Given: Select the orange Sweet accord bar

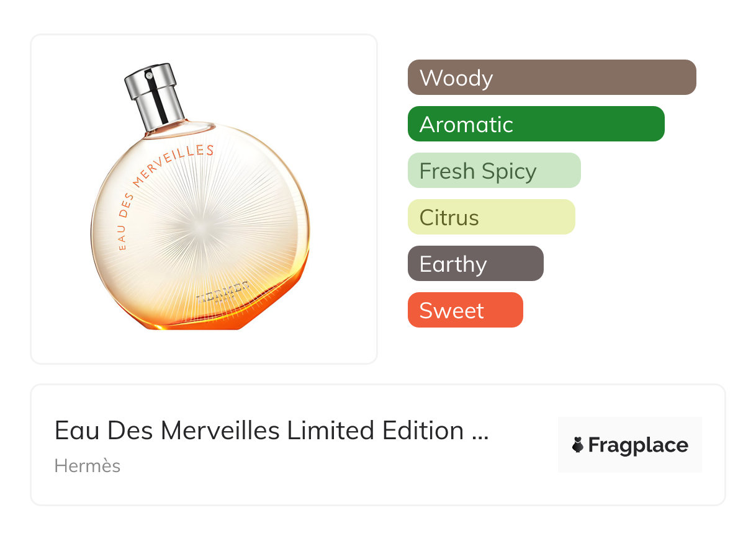Looking at the screenshot, I should pos(465,310).
